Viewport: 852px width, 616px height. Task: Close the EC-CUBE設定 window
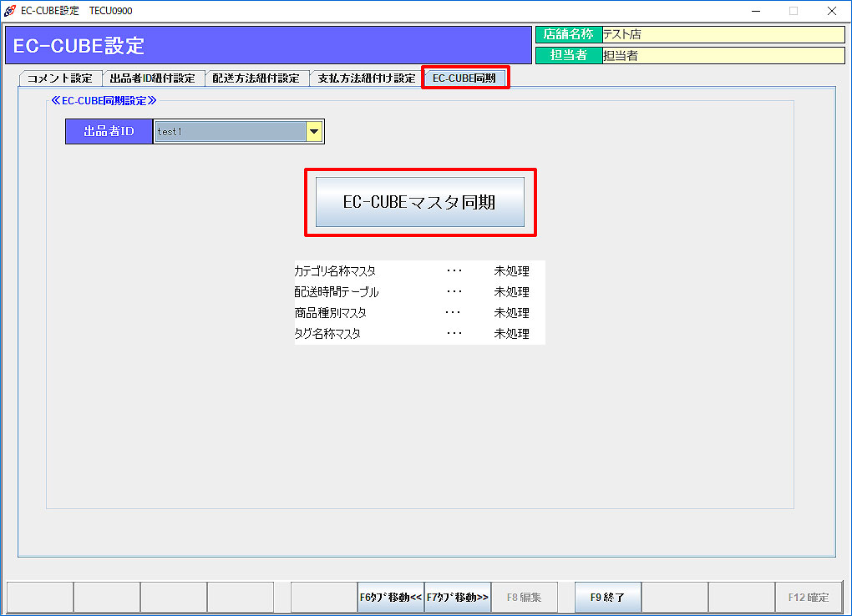832,11
